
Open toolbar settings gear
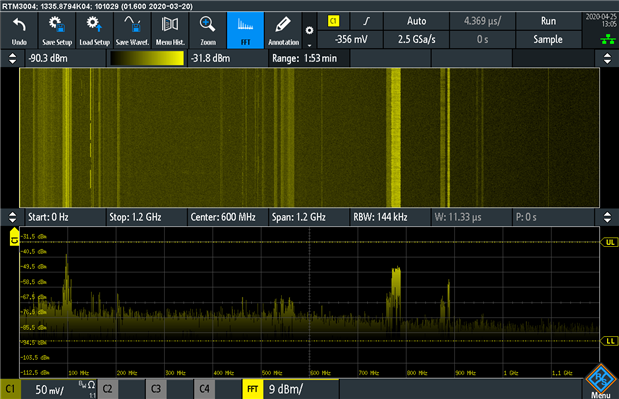pyautogui.click(x=310, y=30)
